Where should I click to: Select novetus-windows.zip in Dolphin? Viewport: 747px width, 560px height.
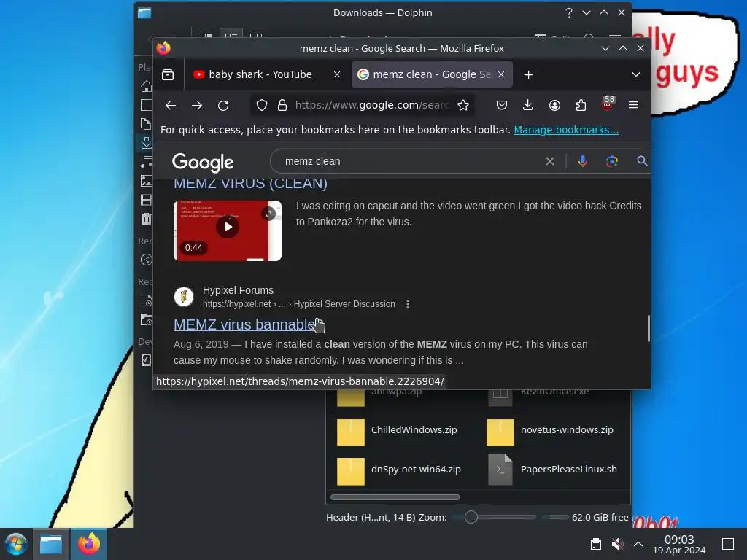[551, 431]
